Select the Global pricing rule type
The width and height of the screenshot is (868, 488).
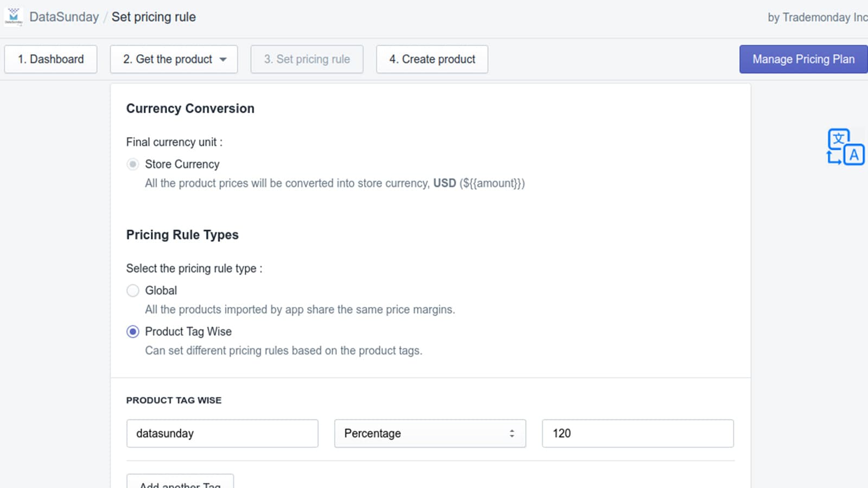click(x=132, y=291)
